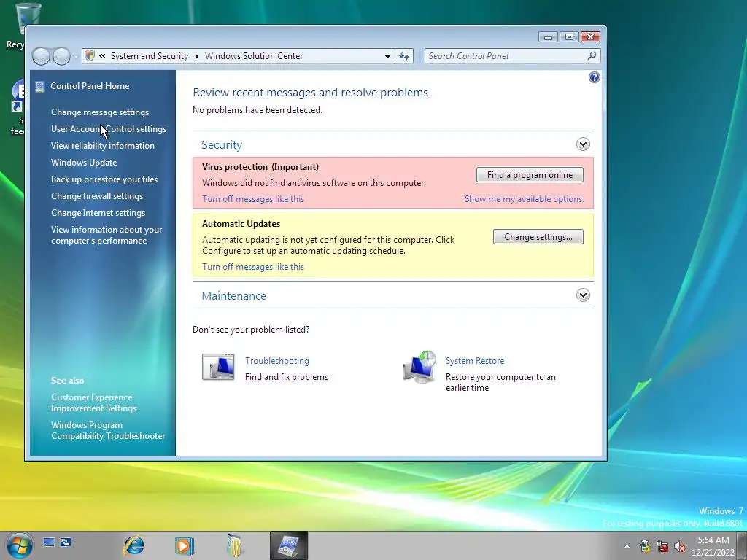Screen dimensions: 747x560
Task: Click the network tray icon
Action: click(x=662, y=546)
